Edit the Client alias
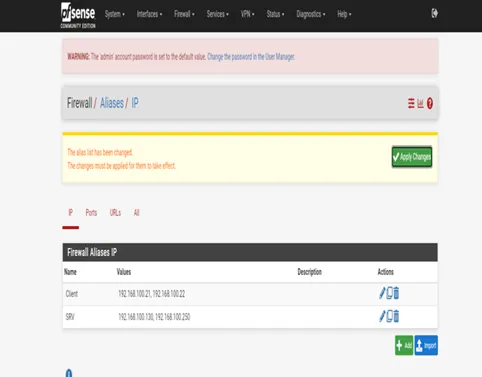Screen dimensions: 482x377 (382, 293)
